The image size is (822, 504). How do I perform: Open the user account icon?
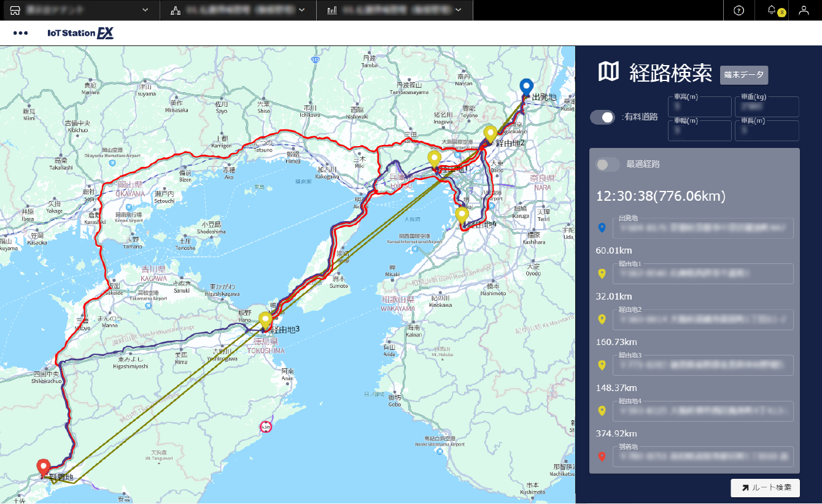pos(804,10)
